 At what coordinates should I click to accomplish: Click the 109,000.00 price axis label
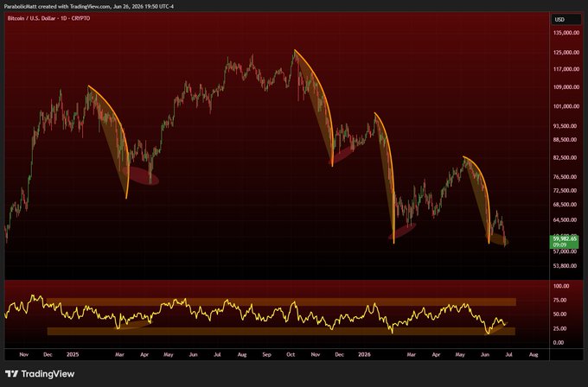[x=566, y=87]
